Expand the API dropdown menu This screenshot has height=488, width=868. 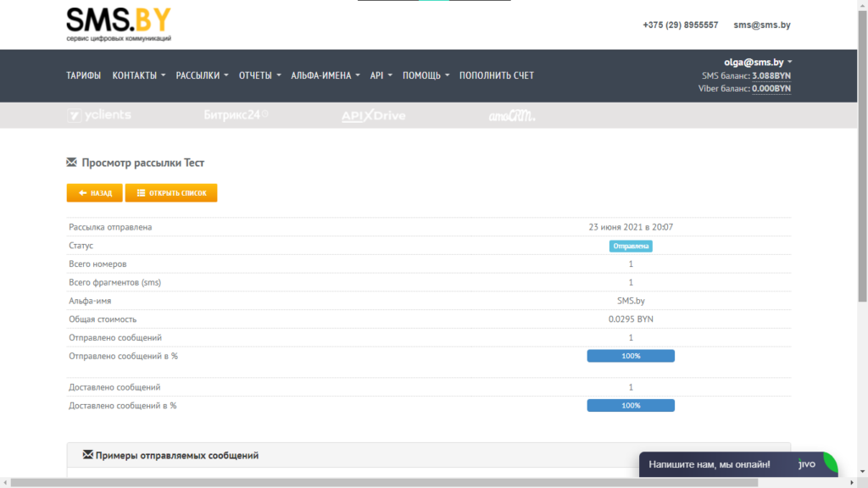(381, 75)
